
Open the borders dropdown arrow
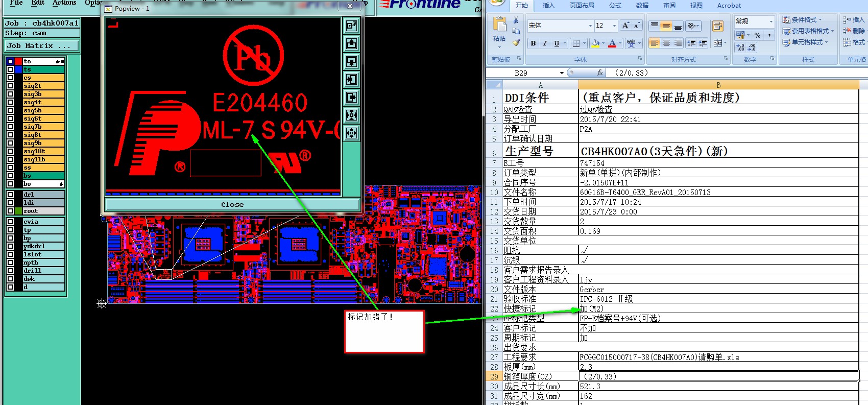click(584, 43)
